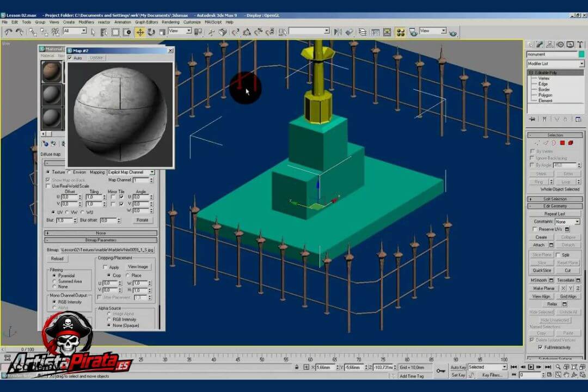Switch to the Motion command panel tab

(560, 45)
